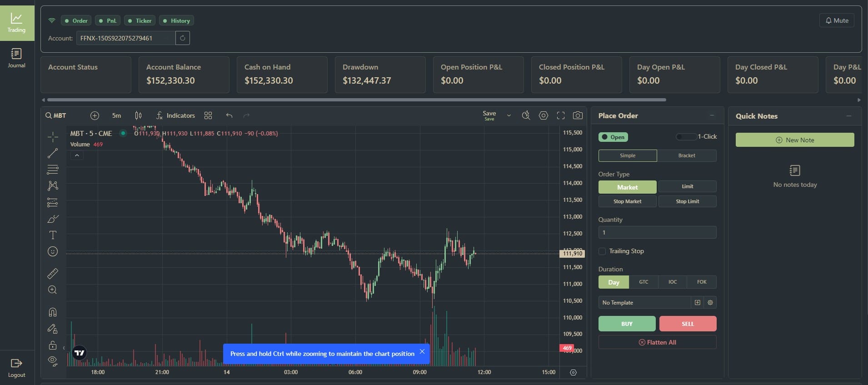
Task: Open fullscreen mode for the chart
Action: coord(561,115)
